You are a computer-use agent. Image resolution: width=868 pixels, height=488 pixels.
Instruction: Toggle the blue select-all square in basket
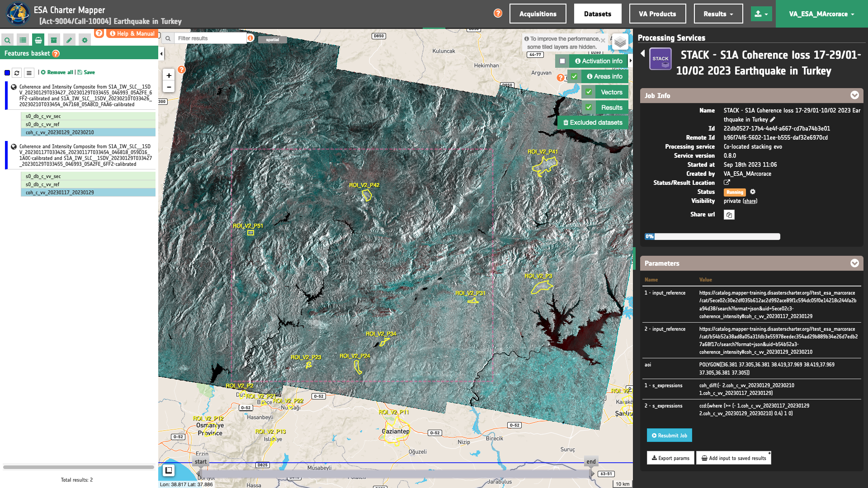coord(7,73)
